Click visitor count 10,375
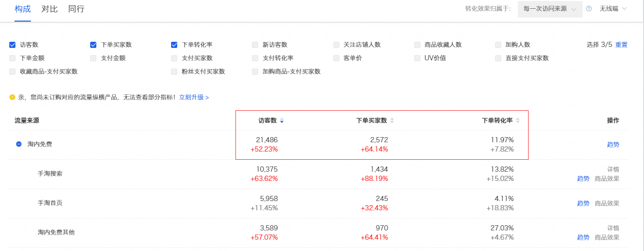 (x=267, y=169)
